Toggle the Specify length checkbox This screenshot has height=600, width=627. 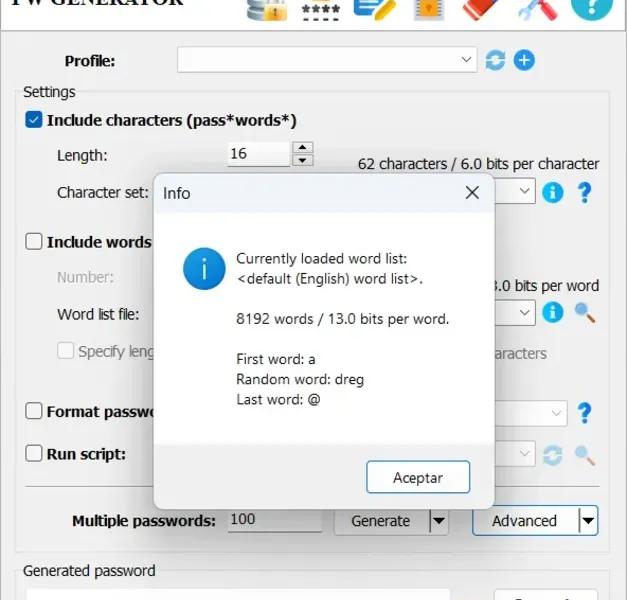65,351
